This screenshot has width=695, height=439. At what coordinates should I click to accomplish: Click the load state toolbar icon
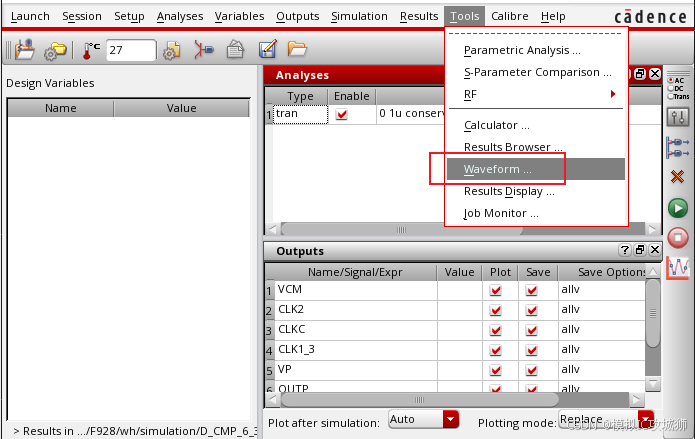coord(25,49)
